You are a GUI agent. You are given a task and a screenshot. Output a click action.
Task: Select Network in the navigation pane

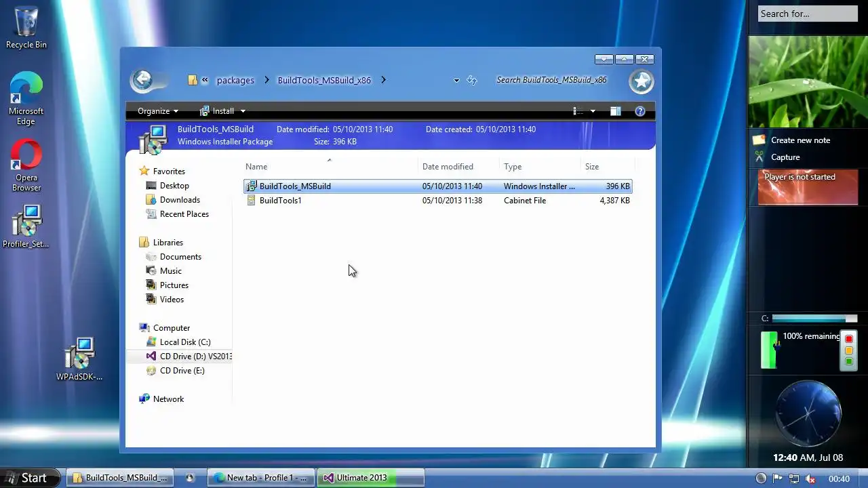click(x=168, y=399)
